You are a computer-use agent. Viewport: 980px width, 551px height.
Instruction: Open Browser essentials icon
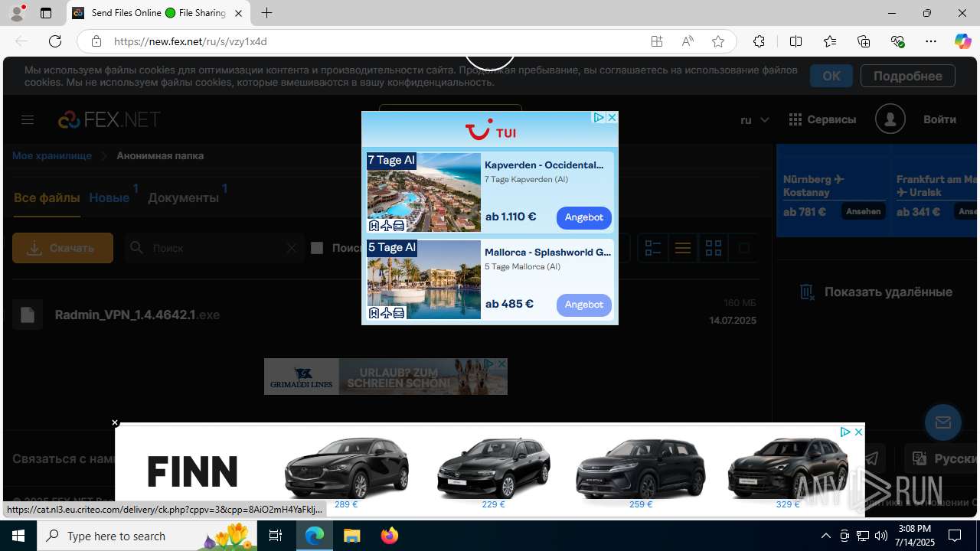click(x=897, y=41)
